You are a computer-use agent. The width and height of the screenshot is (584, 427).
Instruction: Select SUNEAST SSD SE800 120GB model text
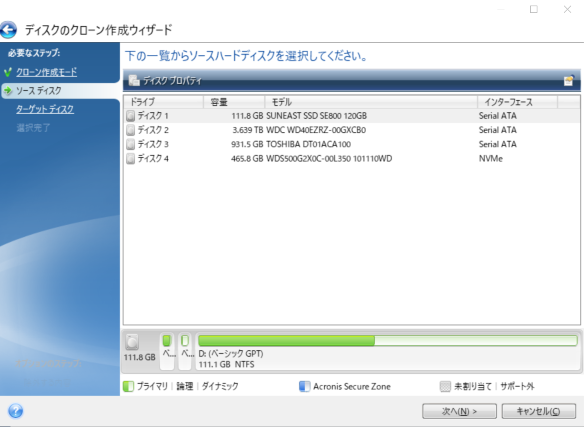(x=317, y=116)
